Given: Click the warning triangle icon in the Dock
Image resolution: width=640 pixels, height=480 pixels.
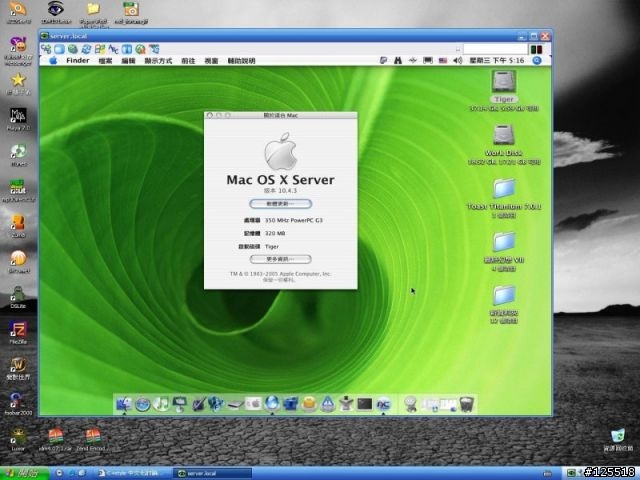Looking at the screenshot, I should [x=328, y=404].
